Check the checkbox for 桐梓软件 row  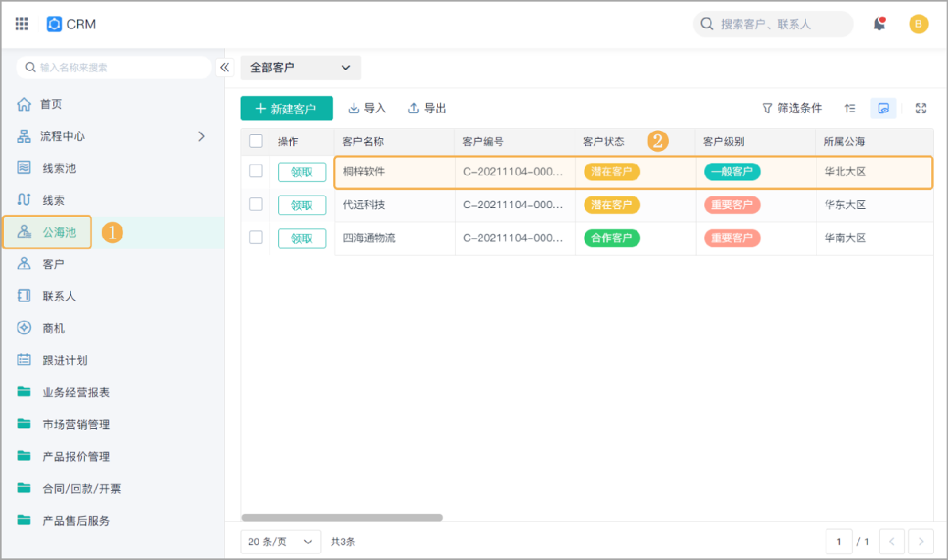(256, 172)
